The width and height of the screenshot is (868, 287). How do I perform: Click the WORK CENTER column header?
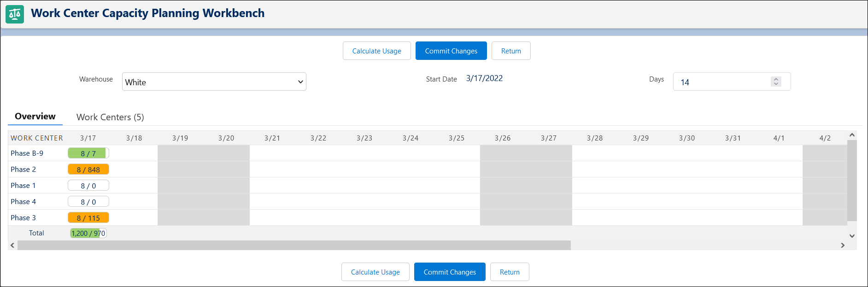pos(37,138)
